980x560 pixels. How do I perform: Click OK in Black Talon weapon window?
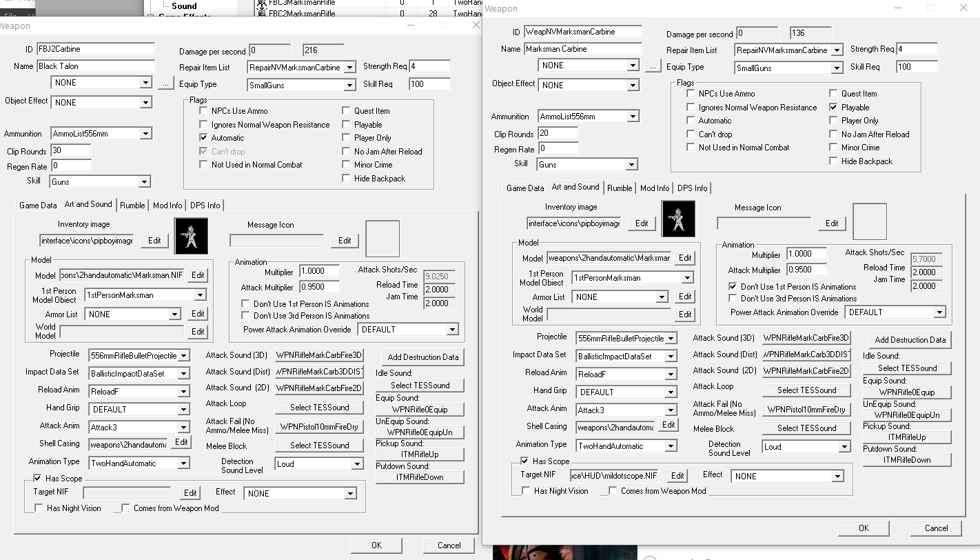tap(376, 546)
